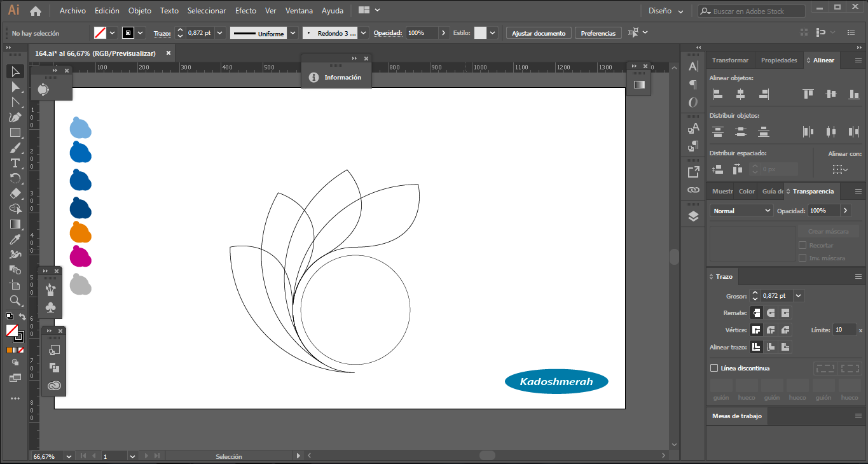Image resolution: width=868 pixels, height=464 pixels.
Task: Swap fill and stroke colors arrow
Action: tap(22, 316)
